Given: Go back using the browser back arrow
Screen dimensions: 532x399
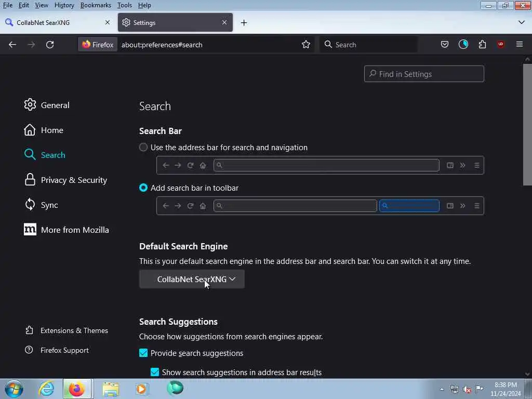Looking at the screenshot, I should click(12, 45).
